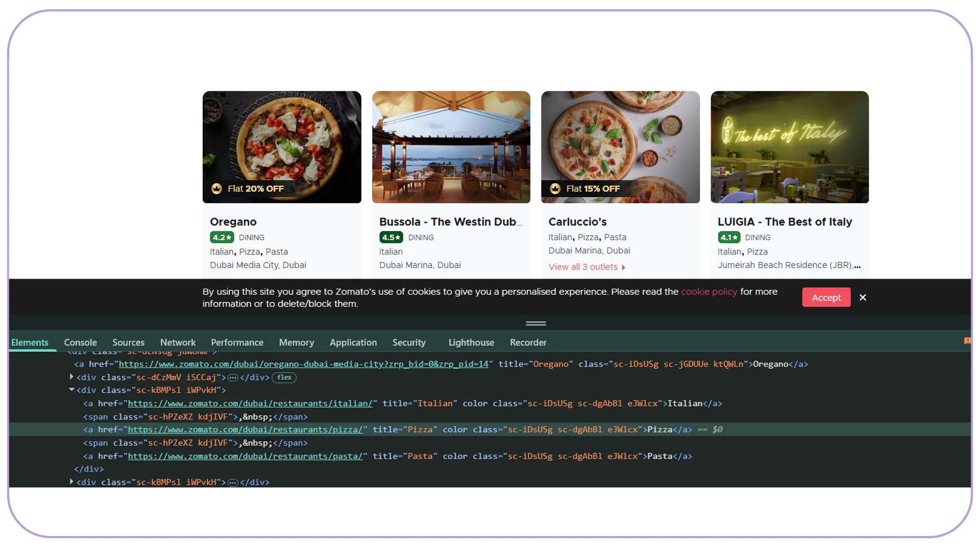The image size is (980, 547).
Task: Click Pasta cuisine under Oregano
Action: (x=277, y=252)
